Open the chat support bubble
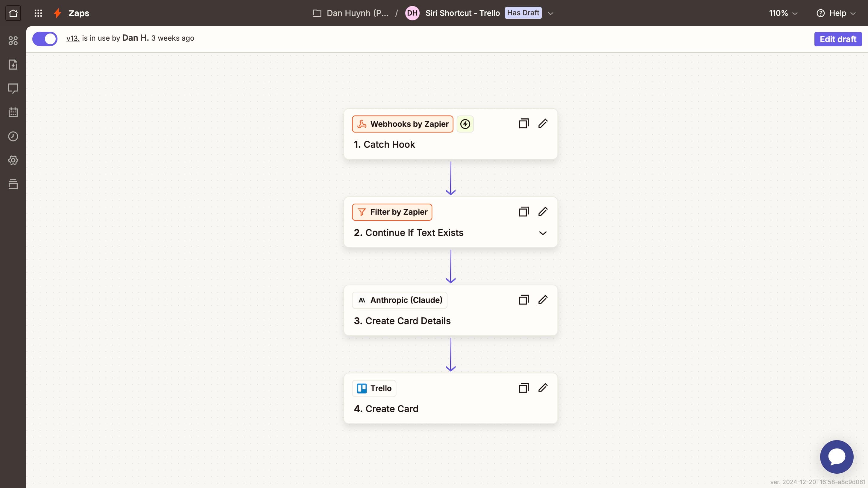 coord(837,457)
